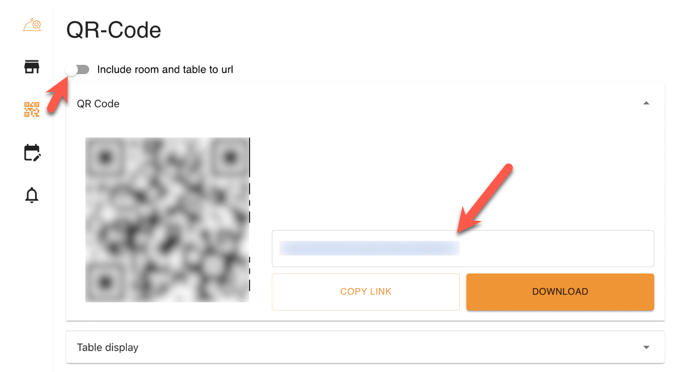Screen dimensions: 688x372
Task: Click the red arrow pointing at link field
Action: click(484, 199)
